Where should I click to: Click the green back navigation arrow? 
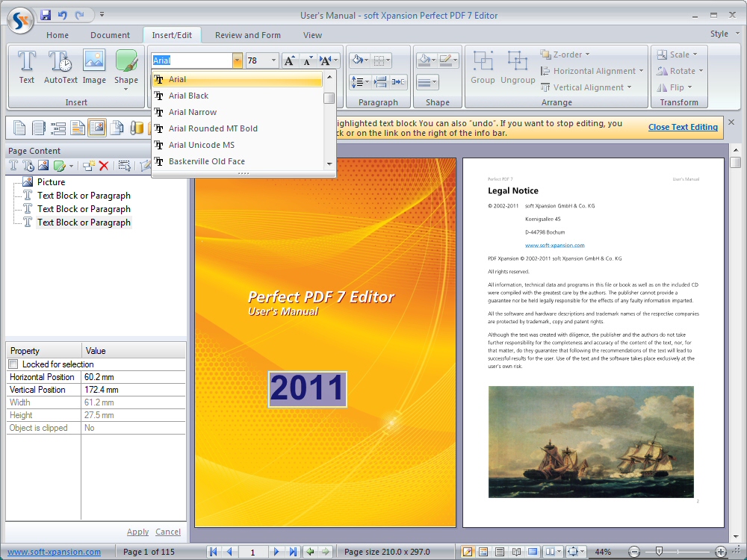(310, 552)
